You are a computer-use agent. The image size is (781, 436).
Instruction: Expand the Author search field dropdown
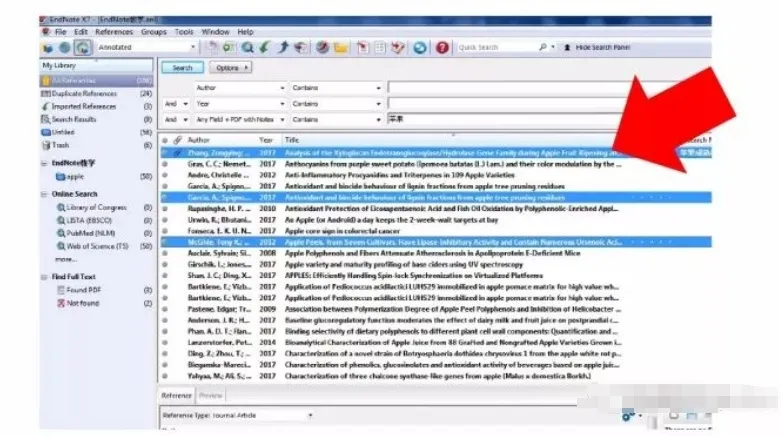click(x=285, y=88)
